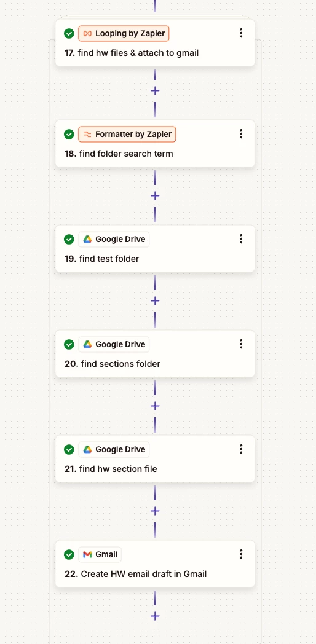Open three-dot menu for step 17
The width and height of the screenshot is (316, 644).
click(x=241, y=33)
